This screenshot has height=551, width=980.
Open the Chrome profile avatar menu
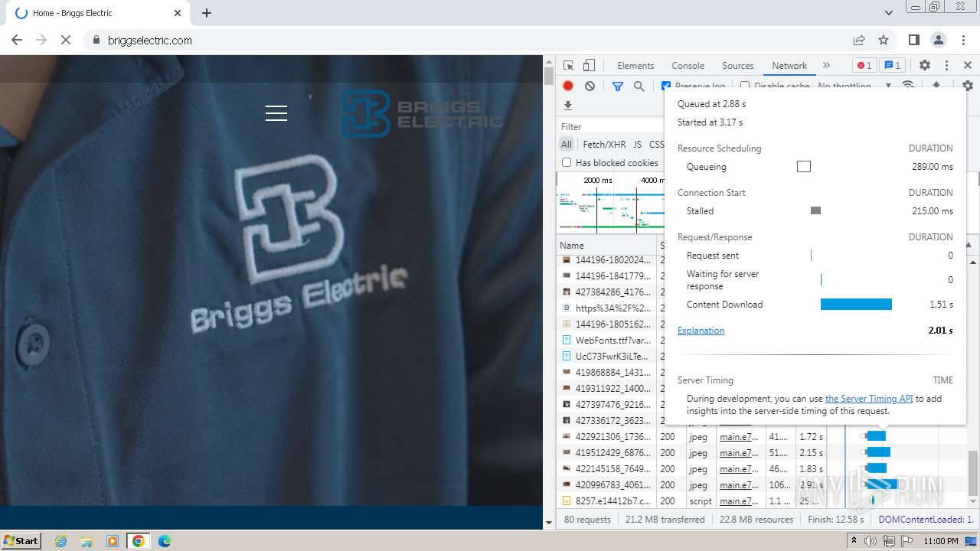coord(939,40)
